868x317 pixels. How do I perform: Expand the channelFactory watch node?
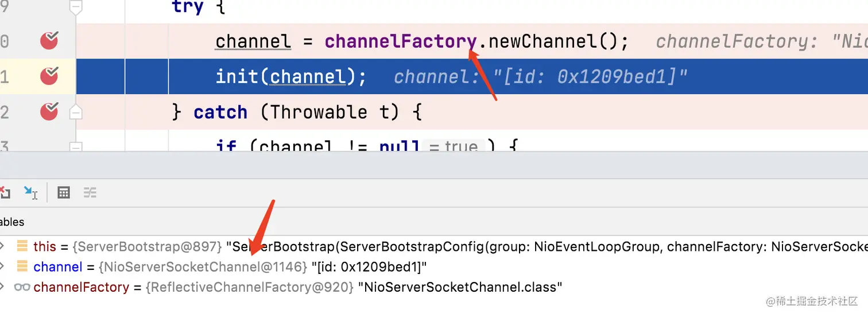click(x=2, y=287)
